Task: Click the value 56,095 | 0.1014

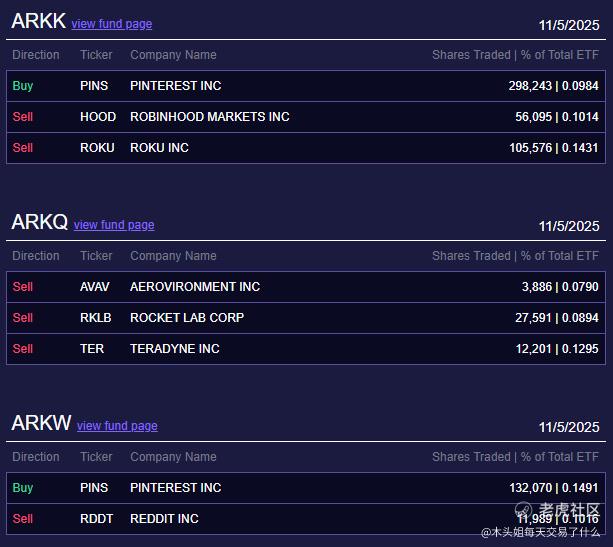Action: click(556, 117)
